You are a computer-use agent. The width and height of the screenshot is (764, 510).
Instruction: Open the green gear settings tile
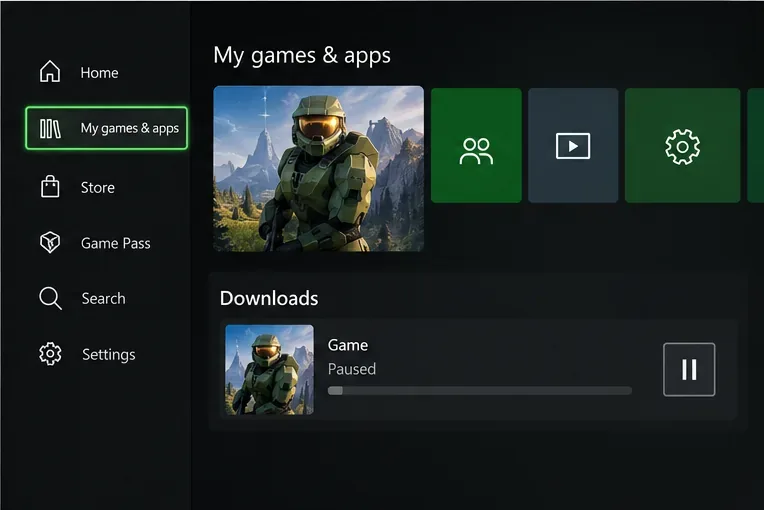[x=682, y=146]
